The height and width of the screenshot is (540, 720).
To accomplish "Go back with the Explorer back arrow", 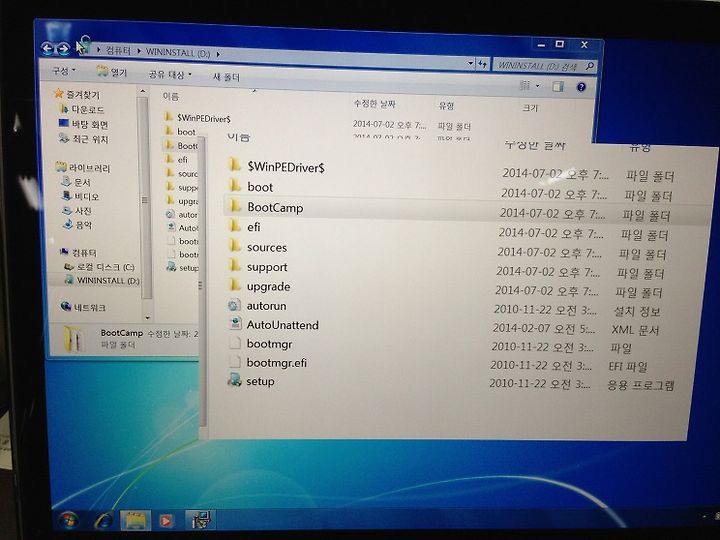I will (x=47, y=47).
